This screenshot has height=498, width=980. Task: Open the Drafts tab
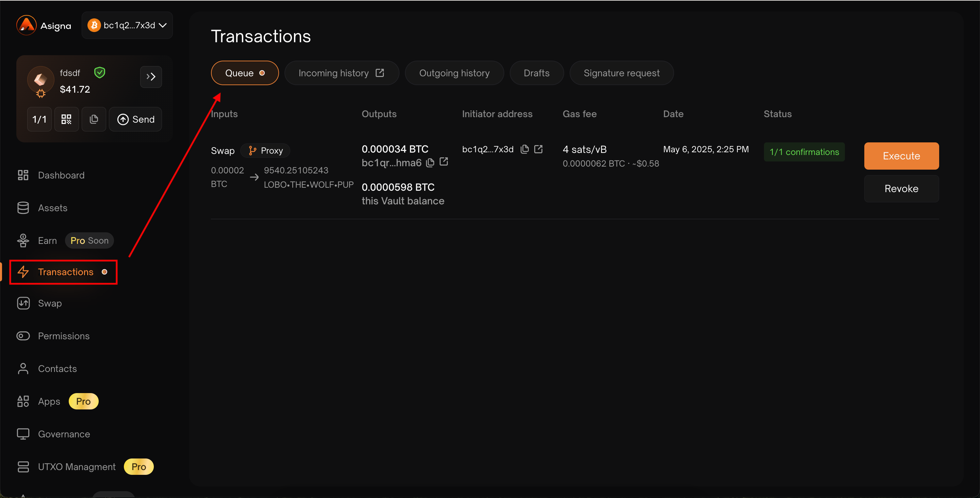(x=536, y=73)
